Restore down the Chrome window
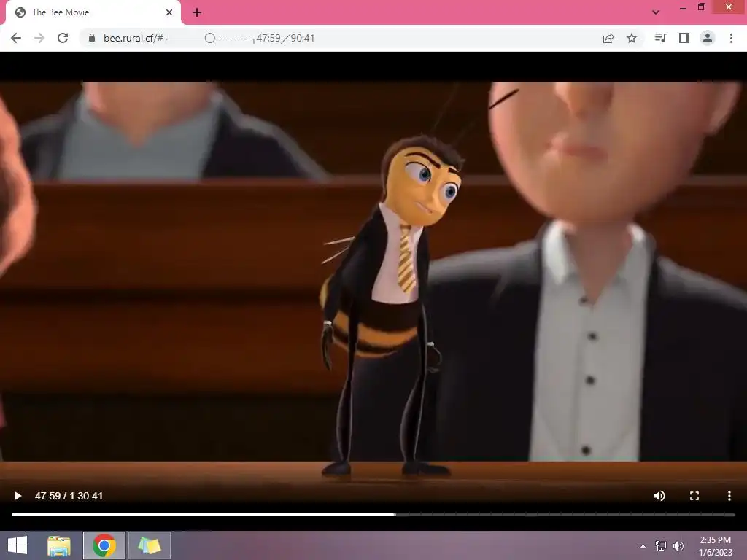Image resolution: width=747 pixels, height=560 pixels. pyautogui.click(x=701, y=7)
